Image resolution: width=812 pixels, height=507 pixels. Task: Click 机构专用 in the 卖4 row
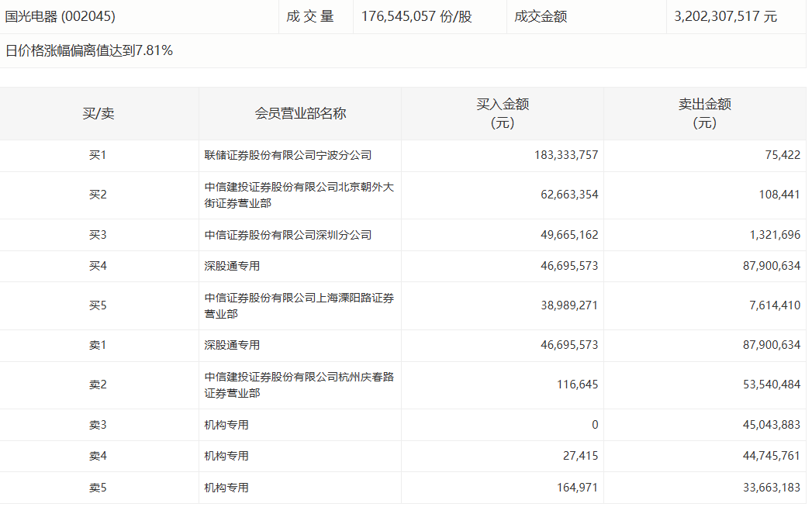(x=226, y=457)
